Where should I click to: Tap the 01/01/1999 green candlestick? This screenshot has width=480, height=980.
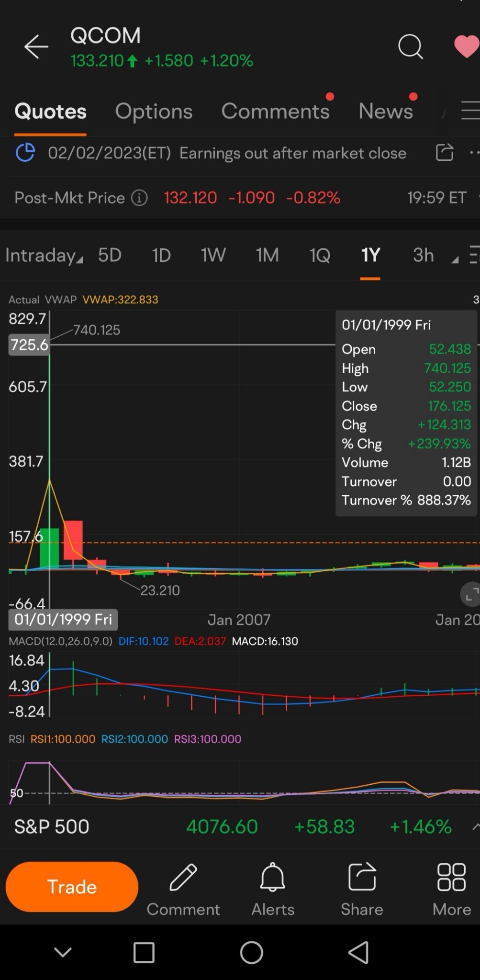49,548
